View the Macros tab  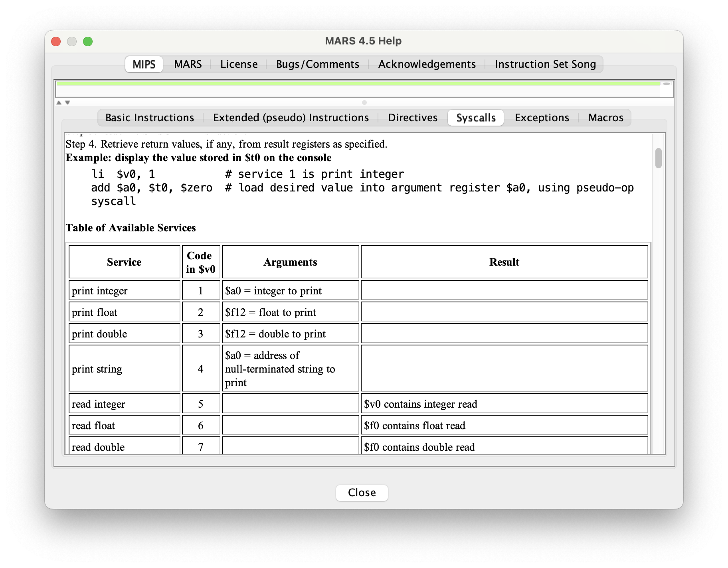coord(606,118)
